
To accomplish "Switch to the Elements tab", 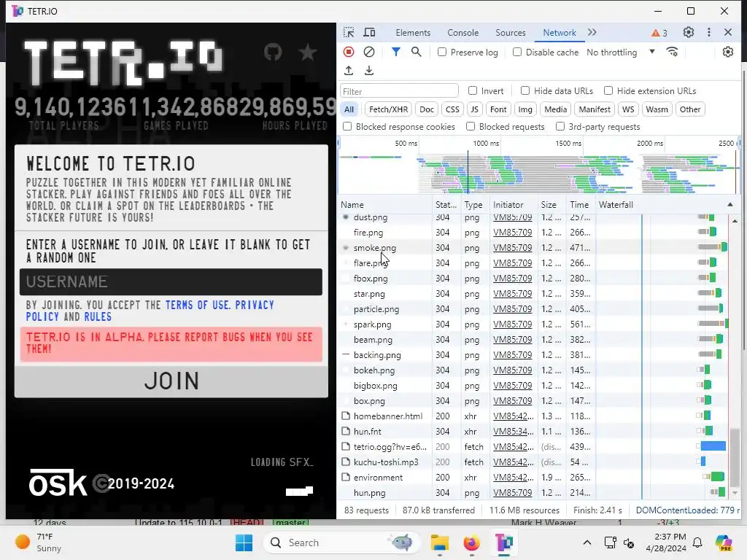I will (413, 32).
